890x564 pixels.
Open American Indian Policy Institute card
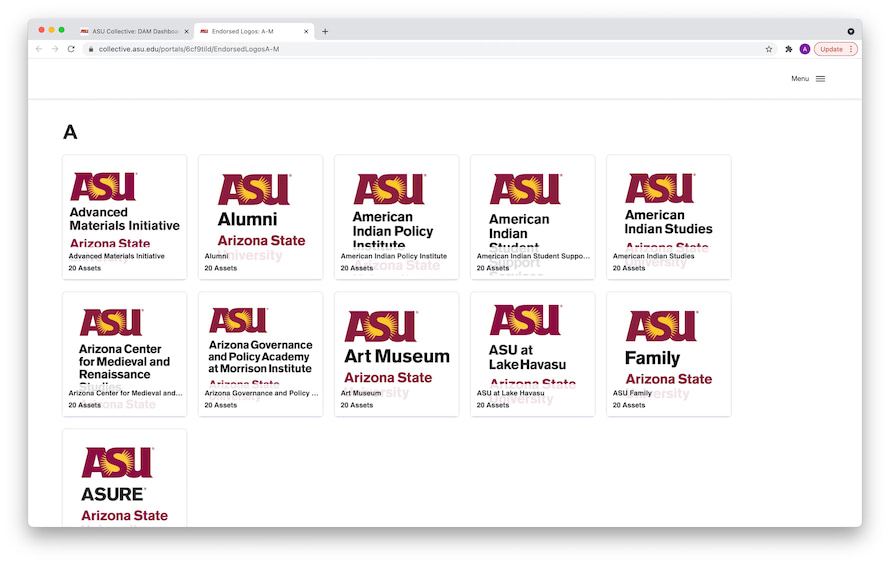pos(396,217)
